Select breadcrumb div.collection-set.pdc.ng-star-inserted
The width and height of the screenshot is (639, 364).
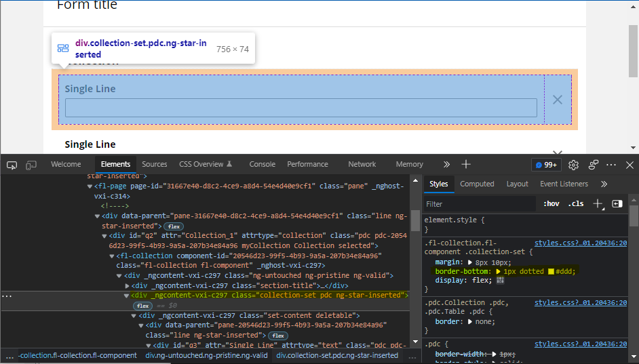pyautogui.click(x=337, y=355)
